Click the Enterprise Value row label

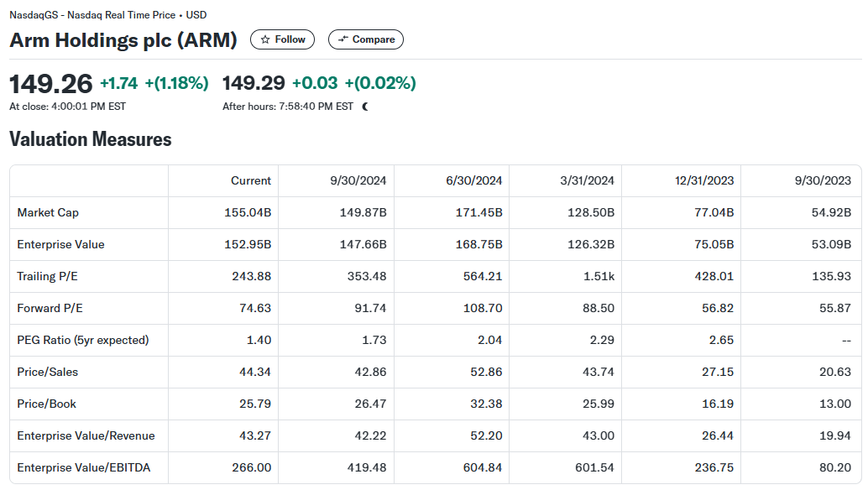click(x=60, y=244)
